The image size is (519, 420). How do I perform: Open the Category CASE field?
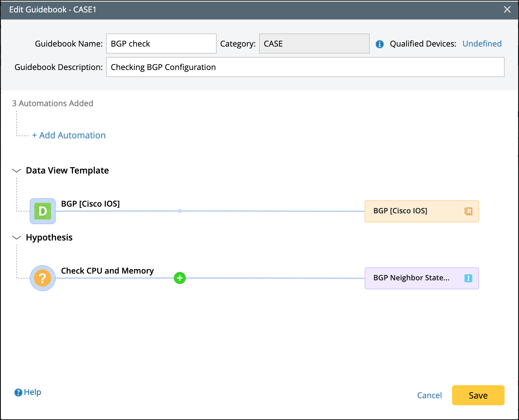pos(314,44)
